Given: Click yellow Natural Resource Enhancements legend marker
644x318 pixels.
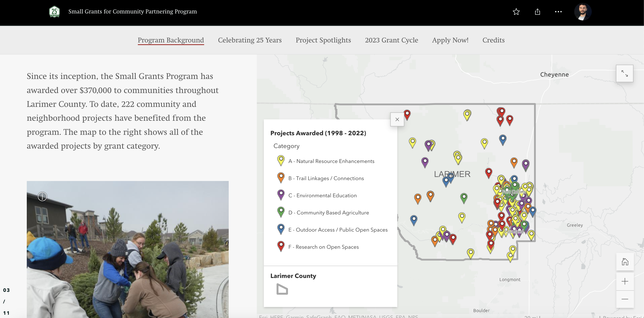Looking at the screenshot, I should pos(281,161).
